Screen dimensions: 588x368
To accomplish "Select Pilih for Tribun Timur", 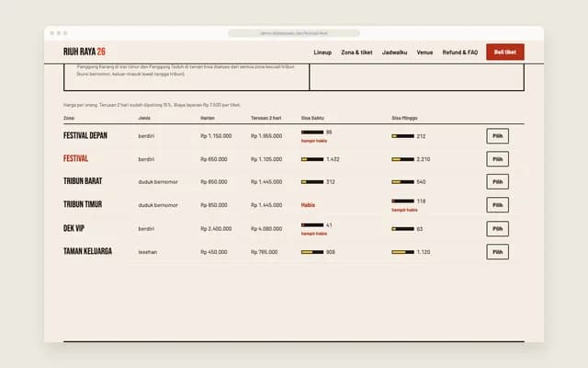I will point(498,205).
